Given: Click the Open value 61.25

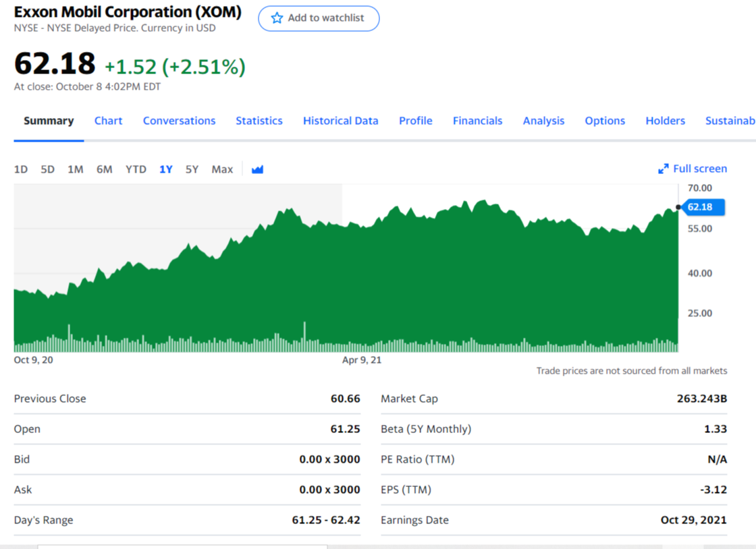Looking at the screenshot, I should tap(345, 429).
